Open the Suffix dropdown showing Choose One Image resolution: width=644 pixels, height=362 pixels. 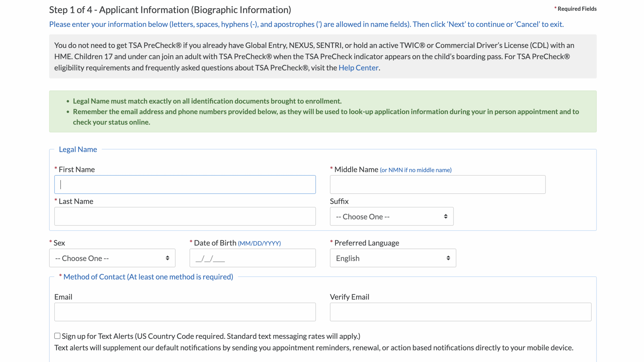click(391, 216)
